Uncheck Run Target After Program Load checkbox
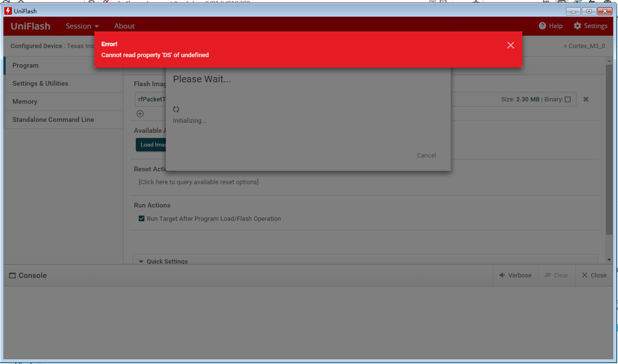This screenshot has width=618, height=364. 142,218
